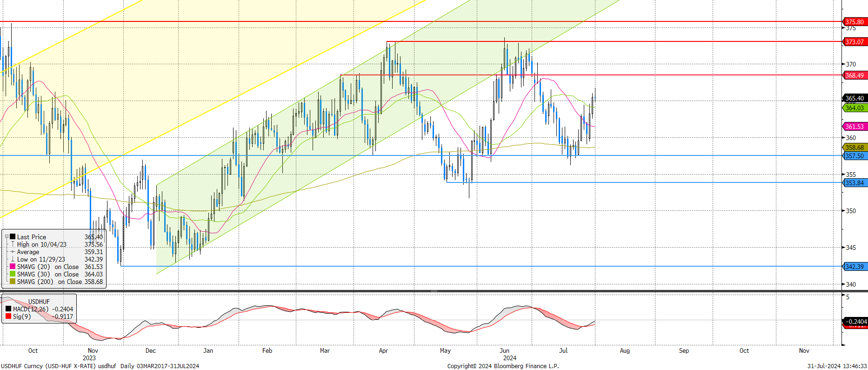The height and width of the screenshot is (370, 868).
Task: Click the magenta 361.53 axis price tag
Action: 855,127
